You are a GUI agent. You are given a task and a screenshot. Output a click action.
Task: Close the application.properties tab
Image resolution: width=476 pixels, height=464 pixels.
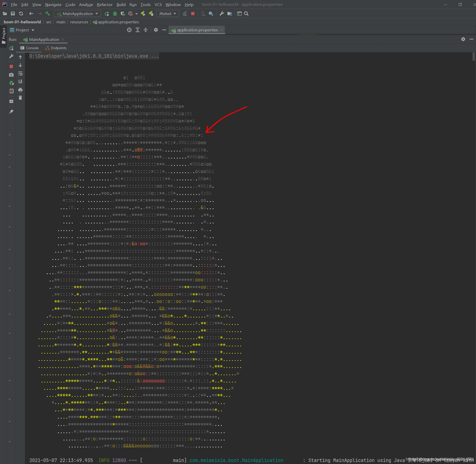click(x=222, y=30)
